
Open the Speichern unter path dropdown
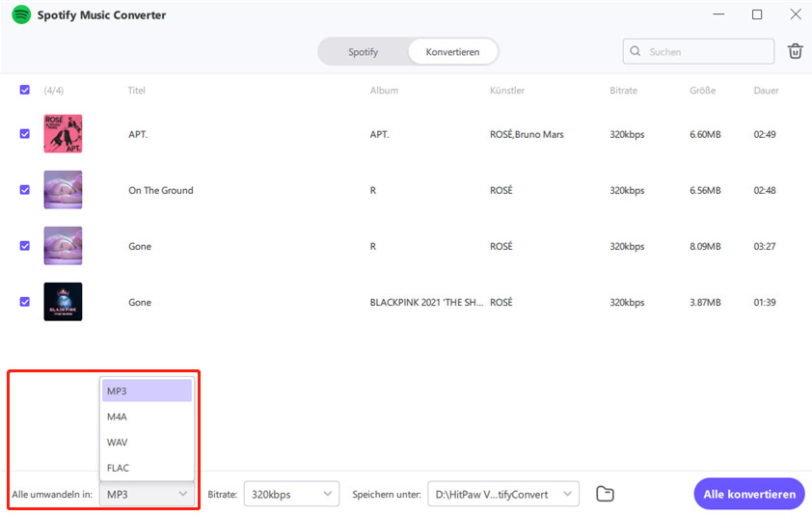click(x=502, y=495)
